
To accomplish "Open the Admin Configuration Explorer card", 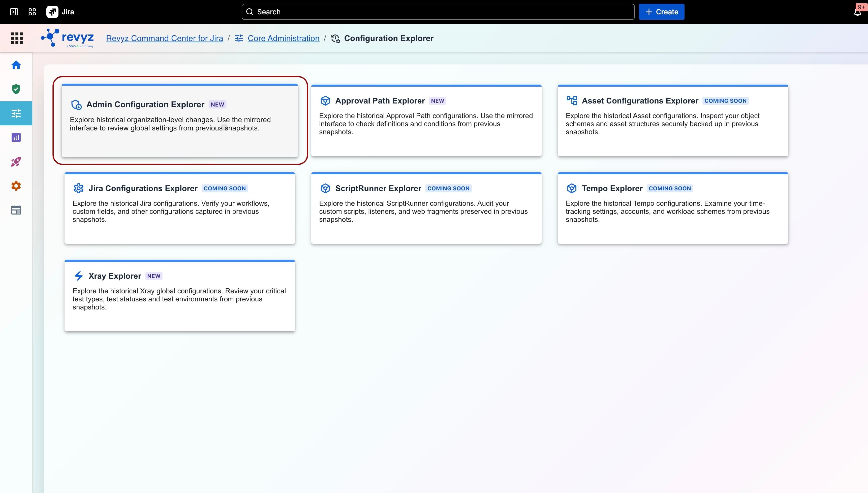I will pos(180,121).
